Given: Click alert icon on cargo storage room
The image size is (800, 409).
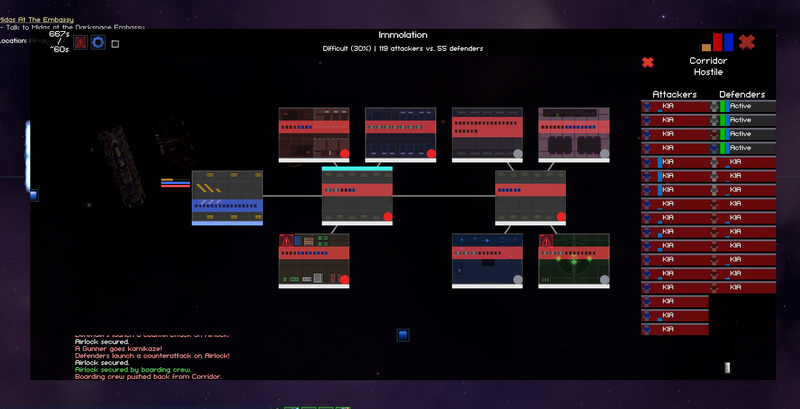Looking at the screenshot, I should [286, 241].
